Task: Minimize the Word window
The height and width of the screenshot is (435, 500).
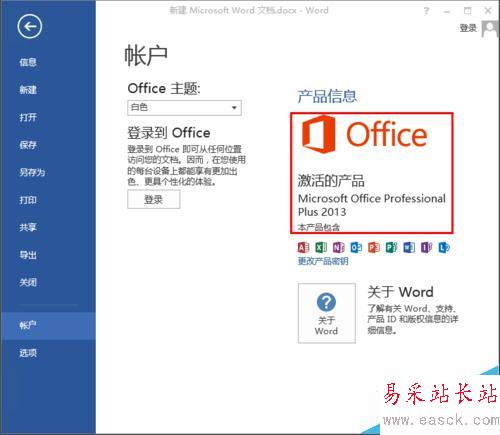Action: coord(447,11)
